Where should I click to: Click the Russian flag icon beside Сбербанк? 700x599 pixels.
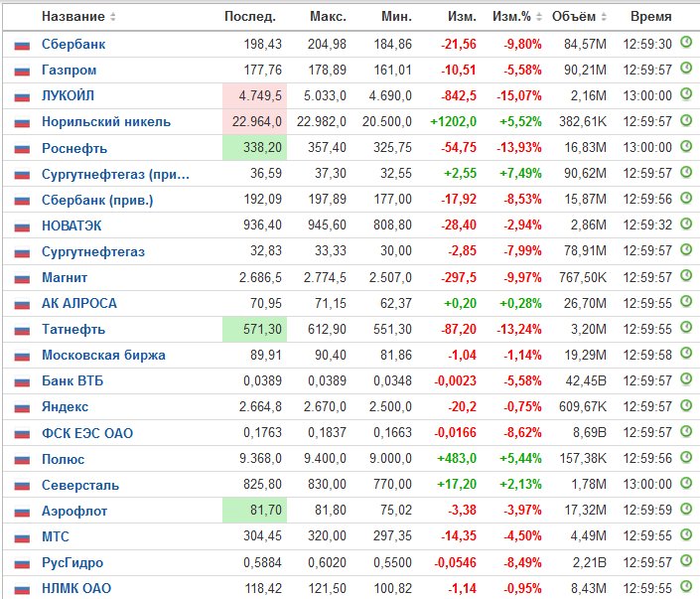pos(22,45)
